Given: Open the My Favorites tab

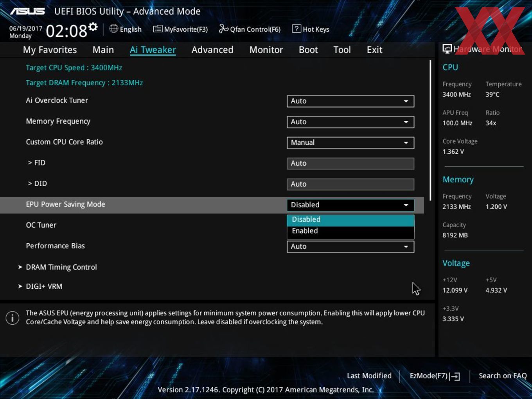Looking at the screenshot, I should 50,50.
